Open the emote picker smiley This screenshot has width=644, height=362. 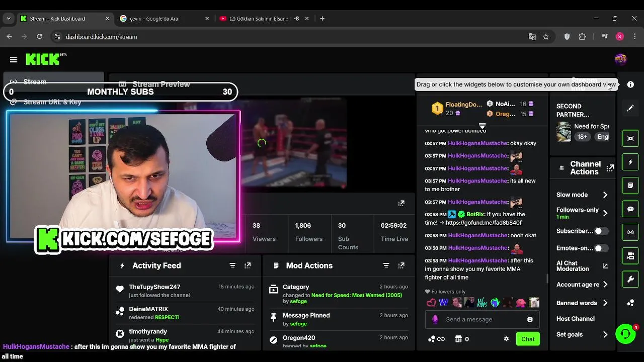(530, 319)
